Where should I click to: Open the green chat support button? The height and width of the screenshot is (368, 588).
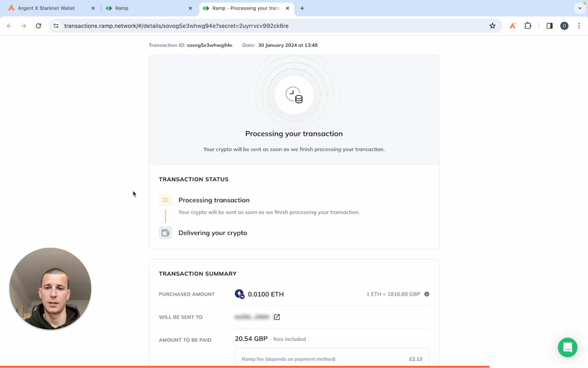point(567,347)
